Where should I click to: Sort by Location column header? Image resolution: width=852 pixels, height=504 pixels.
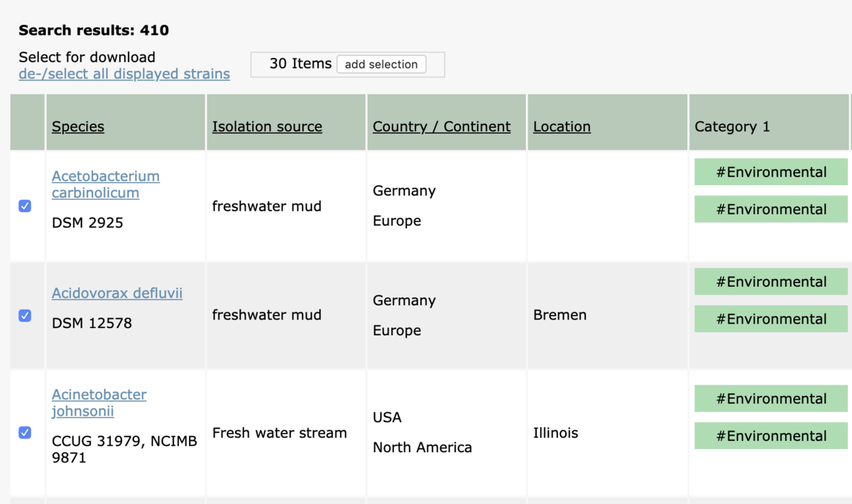pos(562,126)
